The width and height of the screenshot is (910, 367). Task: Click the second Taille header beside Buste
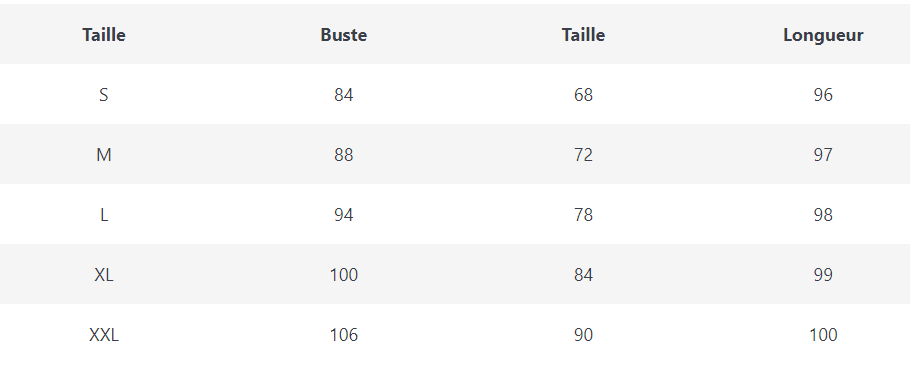click(583, 35)
